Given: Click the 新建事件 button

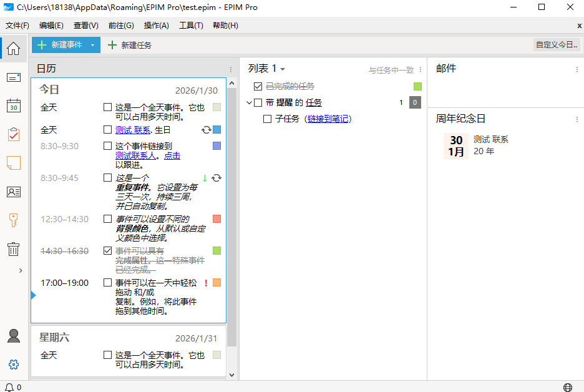Looking at the screenshot, I should (x=60, y=45).
